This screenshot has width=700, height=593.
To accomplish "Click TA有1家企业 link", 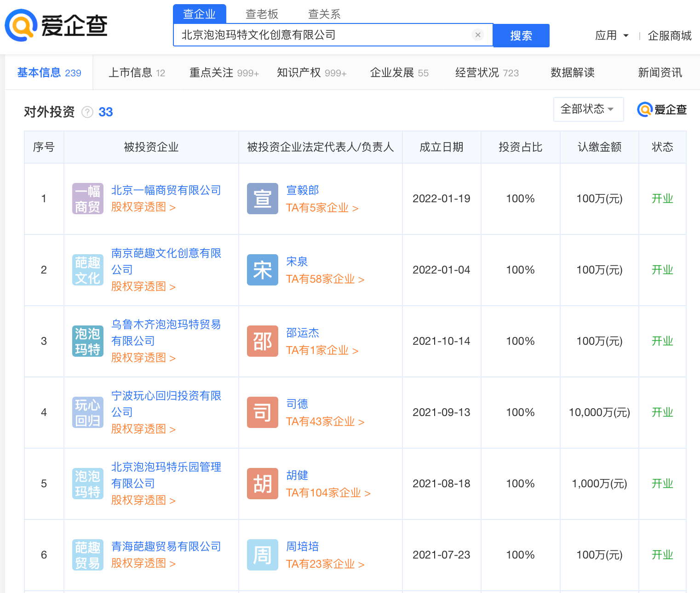I will [x=322, y=351].
